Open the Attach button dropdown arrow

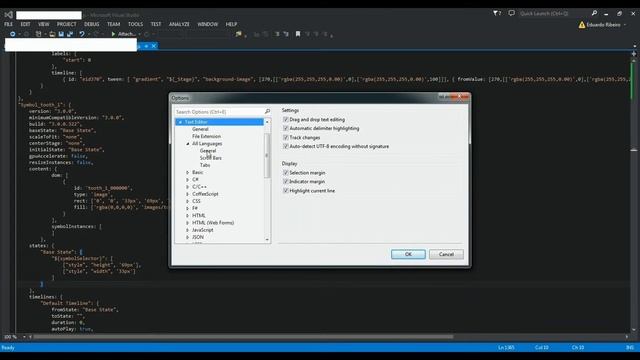[x=139, y=34]
